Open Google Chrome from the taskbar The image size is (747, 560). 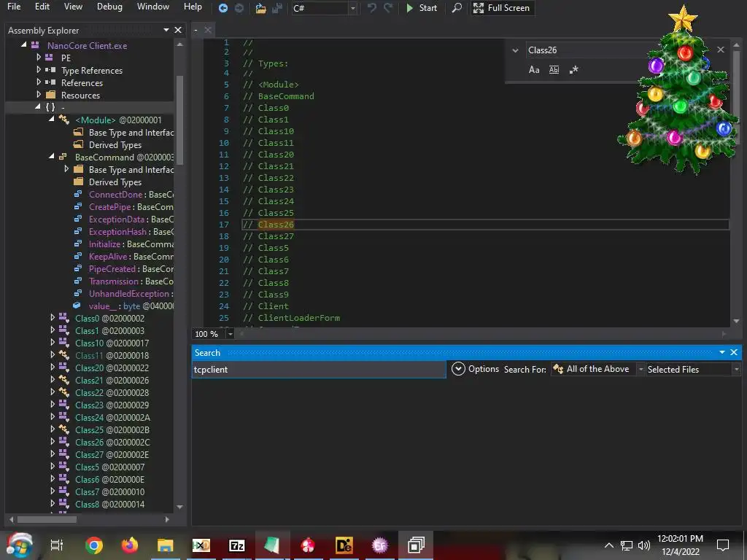pos(94,545)
